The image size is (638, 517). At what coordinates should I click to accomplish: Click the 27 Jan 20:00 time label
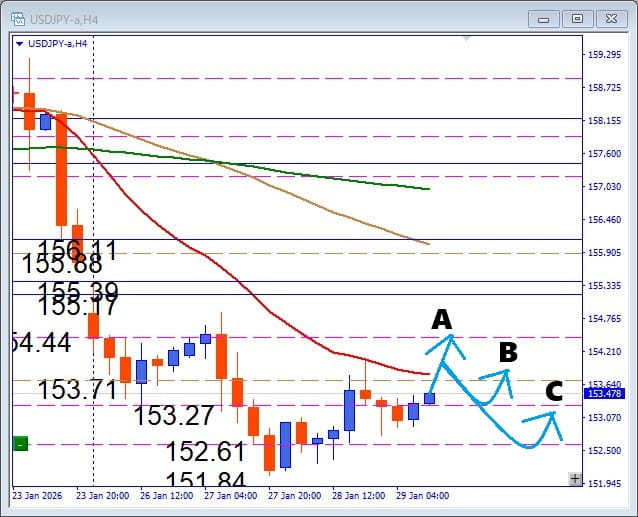pos(294,495)
